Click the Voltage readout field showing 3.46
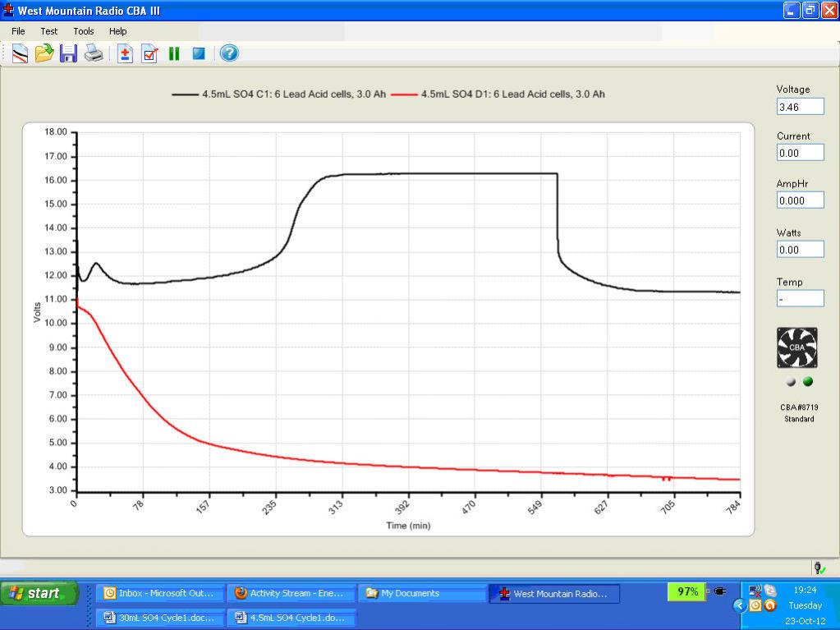 [x=801, y=107]
